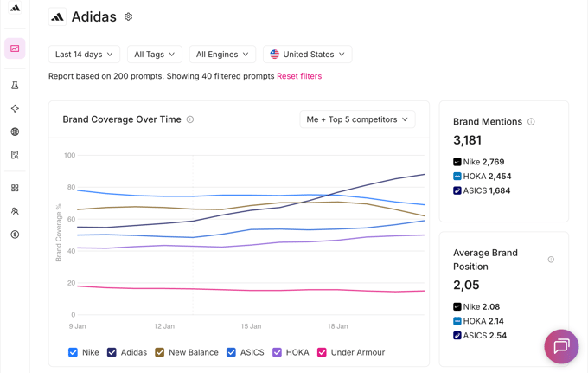
Task: Show info for Brand Coverage Over Time
Action: [x=190, y=119]
